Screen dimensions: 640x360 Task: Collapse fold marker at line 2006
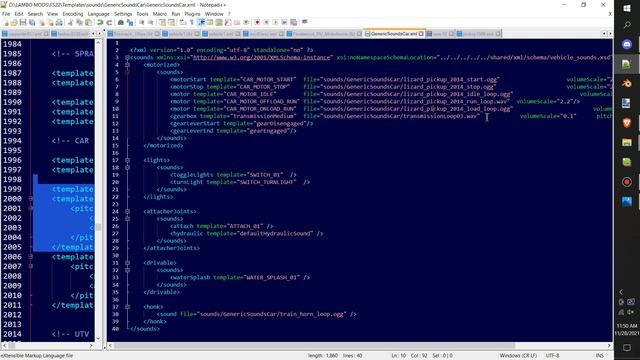click(x=31, y=257)
